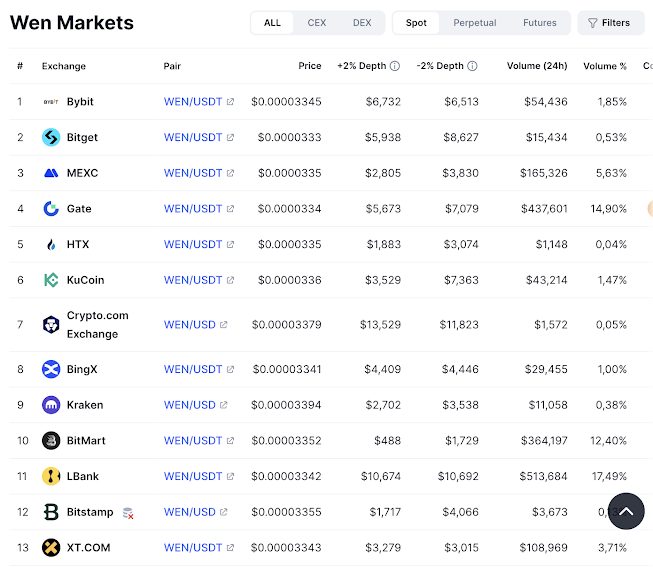Click the Bitget exchange logo icon

point(51,137)
